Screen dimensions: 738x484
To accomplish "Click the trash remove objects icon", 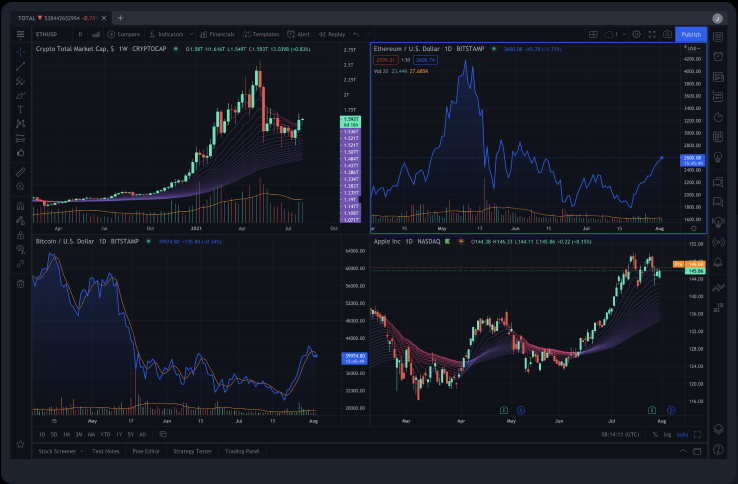I will click(20, 283).
